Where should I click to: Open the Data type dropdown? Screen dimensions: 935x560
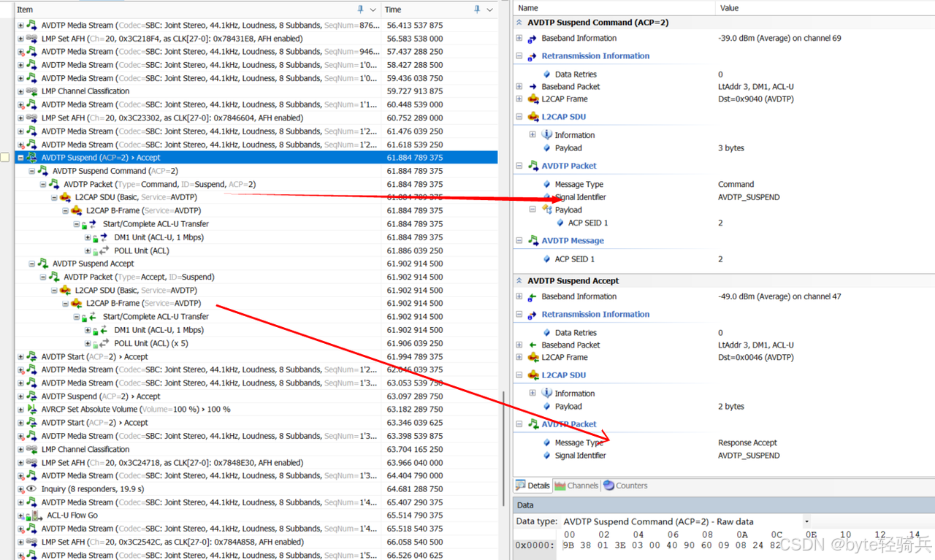(806, 522)
